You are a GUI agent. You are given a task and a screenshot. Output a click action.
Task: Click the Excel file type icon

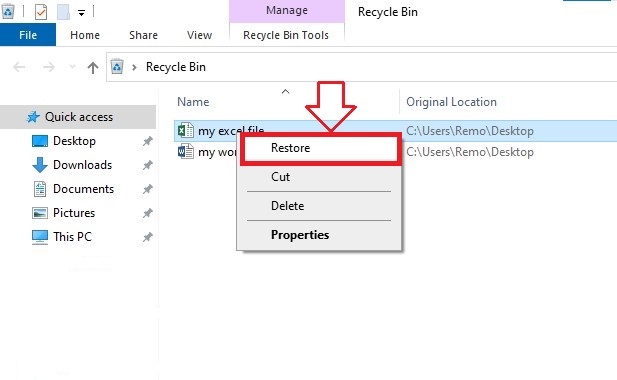(x=185, y=130)
